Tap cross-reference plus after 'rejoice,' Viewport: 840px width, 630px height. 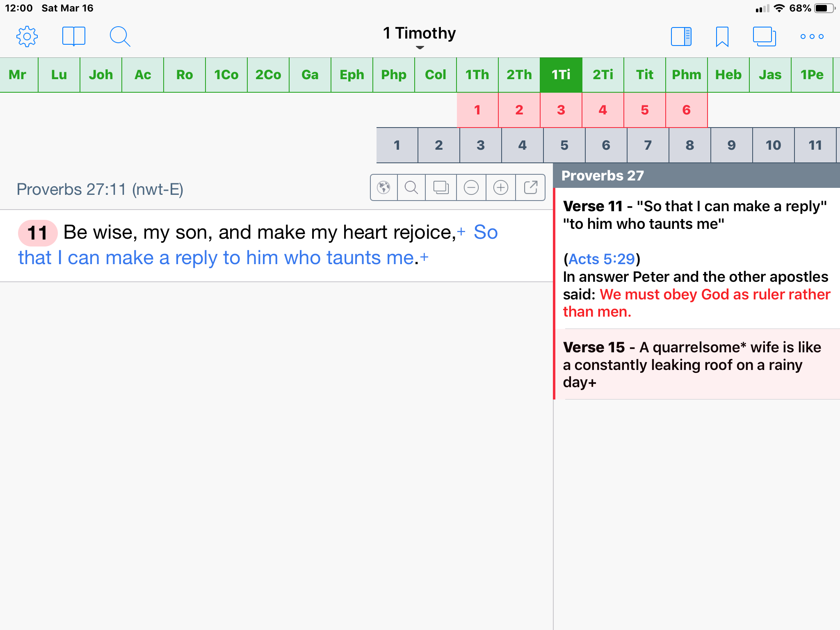461,231
